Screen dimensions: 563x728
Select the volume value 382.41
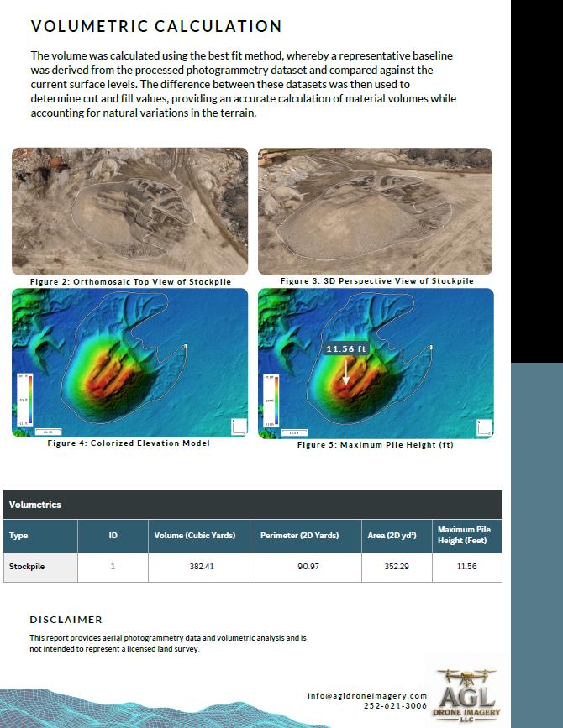[x=202, y=567]
